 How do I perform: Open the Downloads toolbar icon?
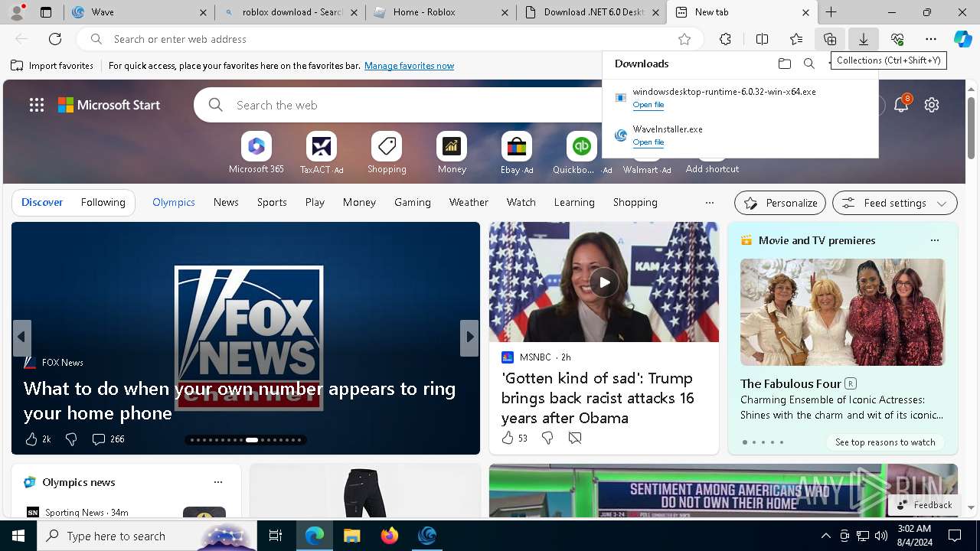pyautogui.click(x=863, y=39)
